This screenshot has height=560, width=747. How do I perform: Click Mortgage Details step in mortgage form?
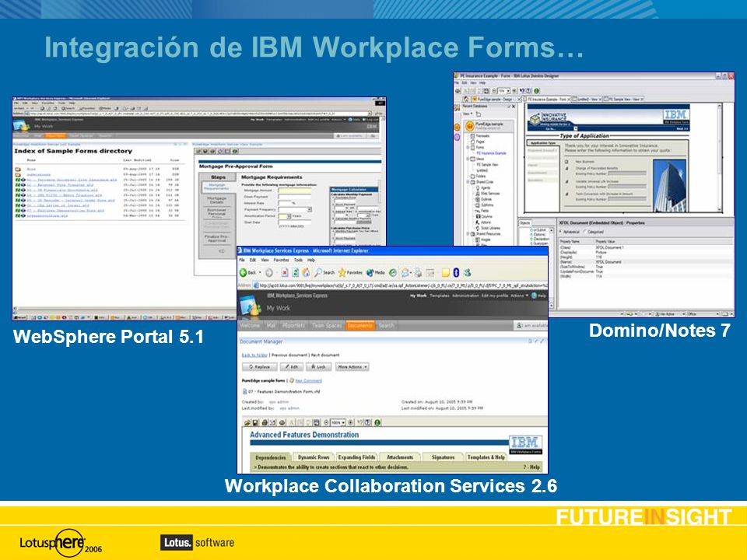tap(217, 200)
